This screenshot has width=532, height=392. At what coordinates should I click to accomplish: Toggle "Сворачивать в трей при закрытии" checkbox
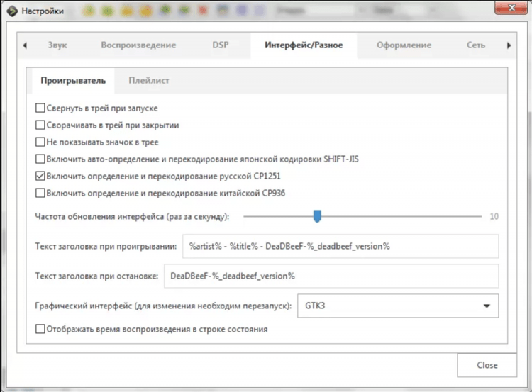(40, 125)
